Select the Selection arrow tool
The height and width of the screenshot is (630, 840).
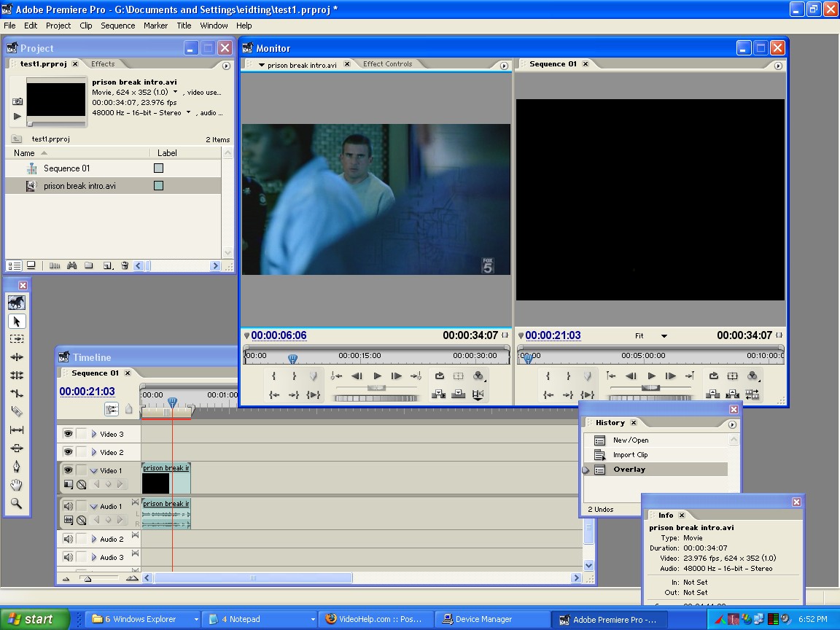[x=17, y=322]
